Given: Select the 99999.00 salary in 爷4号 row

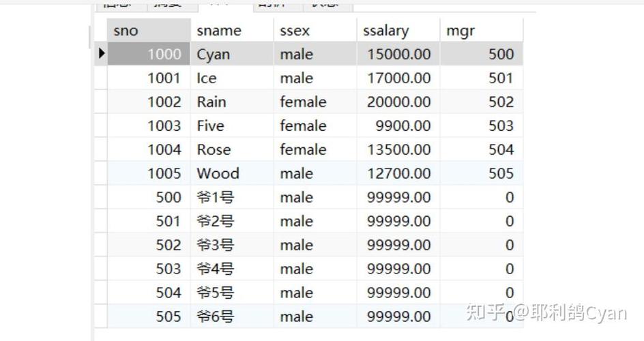Looking at the screenshot, I should (x=398, y=269).
